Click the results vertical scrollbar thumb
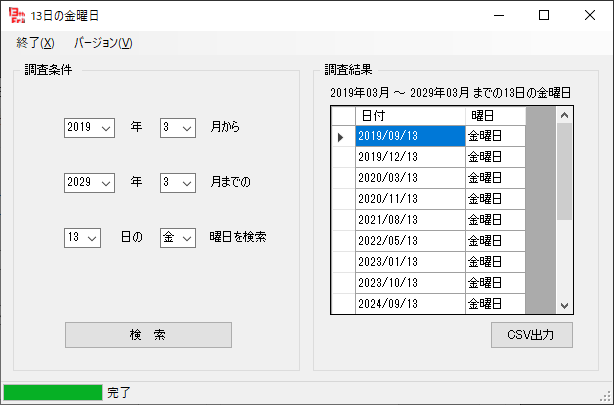The height and width of the screenshot is (405, 614). click(564, 170)
